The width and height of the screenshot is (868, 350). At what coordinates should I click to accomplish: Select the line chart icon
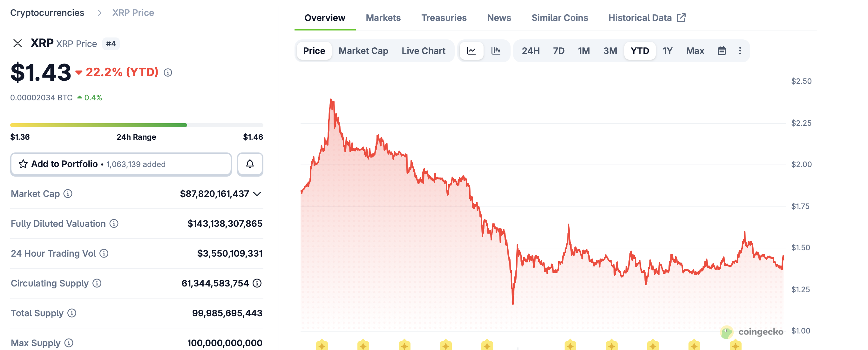[472, 50]
